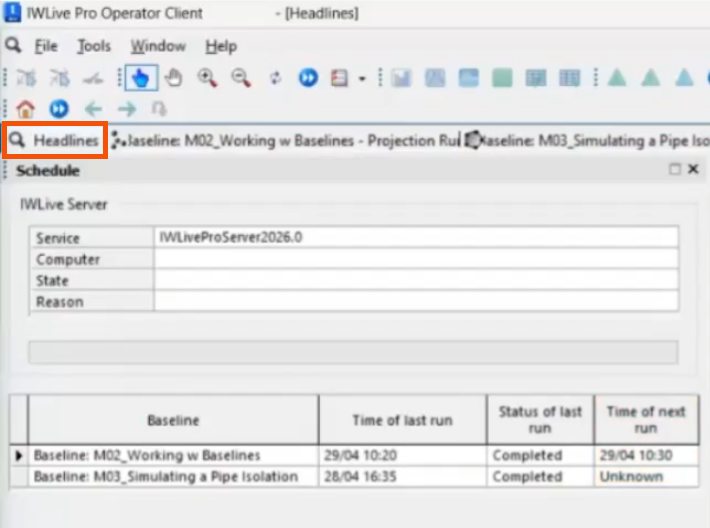Click the IWLive Pro application icon in title bar
The width and height of the screenshot is (710, 528).
(x=12, y=12)
